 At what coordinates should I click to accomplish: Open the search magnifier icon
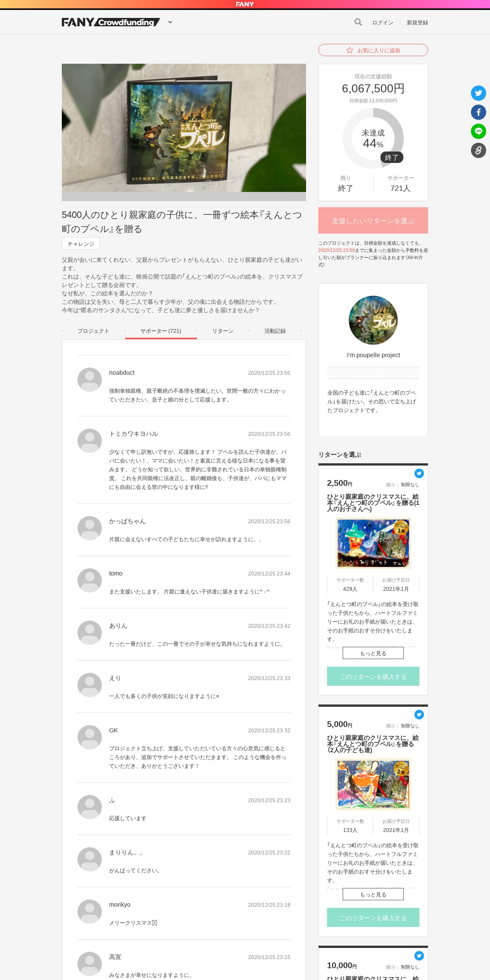(358, 22)
